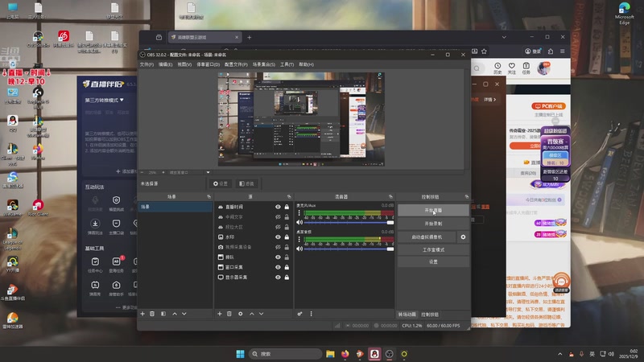Toggle visibility of 窗口采集 source

(278, 267)
